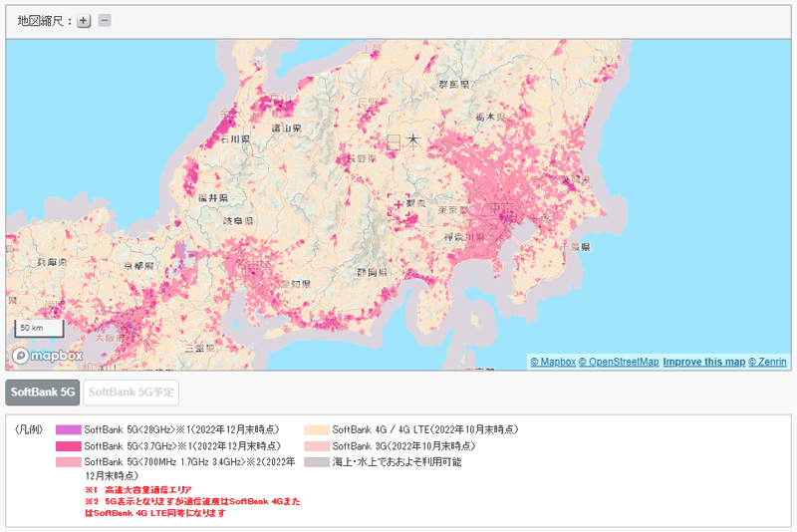797x532 pixels.
Task: Switch to the SoftBank 5G予定 tab
Action: click(132, 393)
